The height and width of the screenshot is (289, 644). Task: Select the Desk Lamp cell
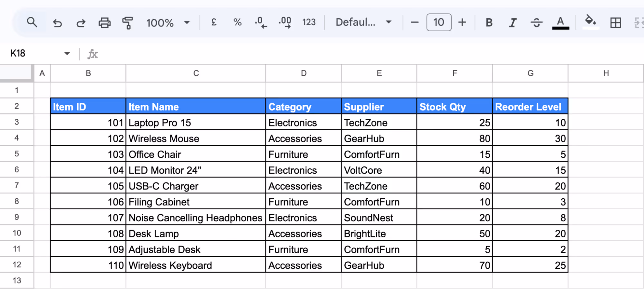pos(196,233)
